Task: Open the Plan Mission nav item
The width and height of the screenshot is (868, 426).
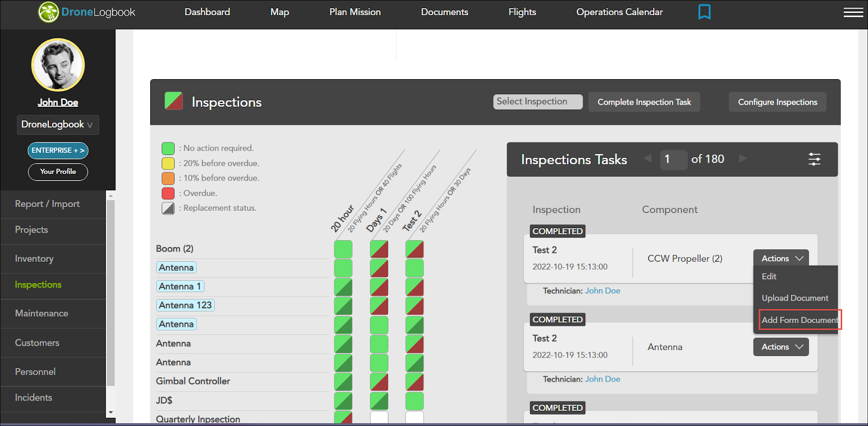Action: (355, 12)
